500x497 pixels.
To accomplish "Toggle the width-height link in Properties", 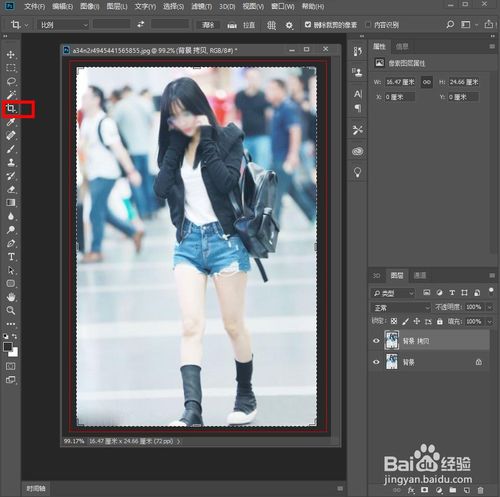I will click(x=427, y=82).
